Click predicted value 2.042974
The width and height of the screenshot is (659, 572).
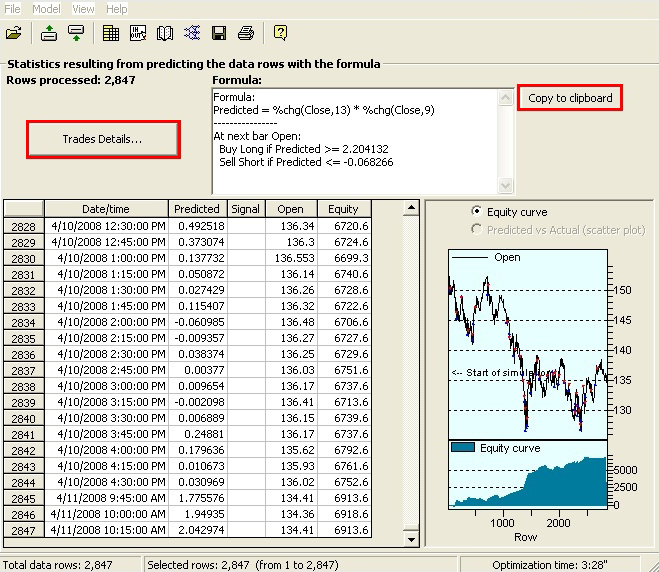(198, 530)
